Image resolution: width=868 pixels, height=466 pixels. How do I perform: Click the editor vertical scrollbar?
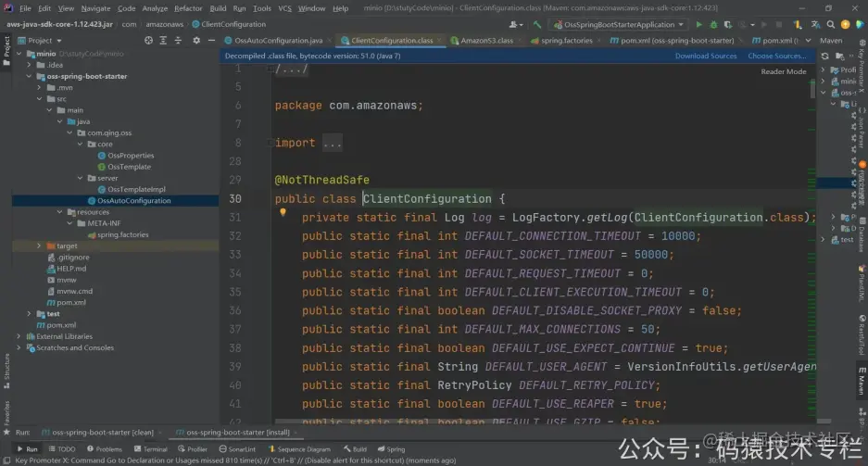click(812, 89)
